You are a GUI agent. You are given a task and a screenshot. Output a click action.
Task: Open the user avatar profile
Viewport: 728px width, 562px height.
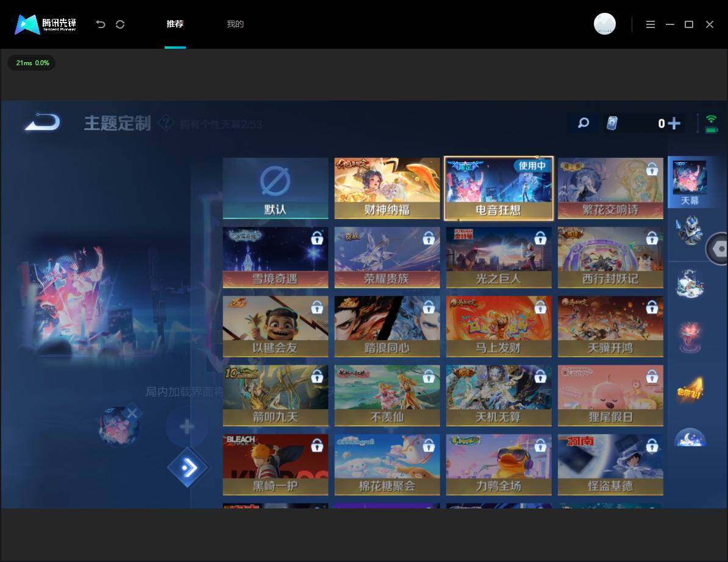[x=604, y=24]
